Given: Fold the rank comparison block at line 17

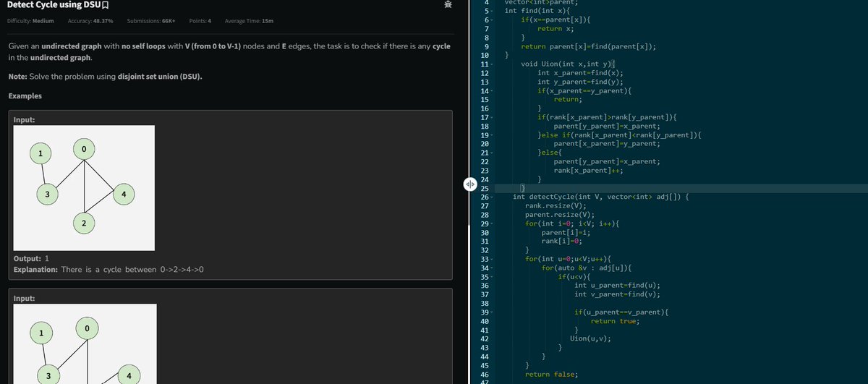Looking at the screenshot, I should 492,117.
